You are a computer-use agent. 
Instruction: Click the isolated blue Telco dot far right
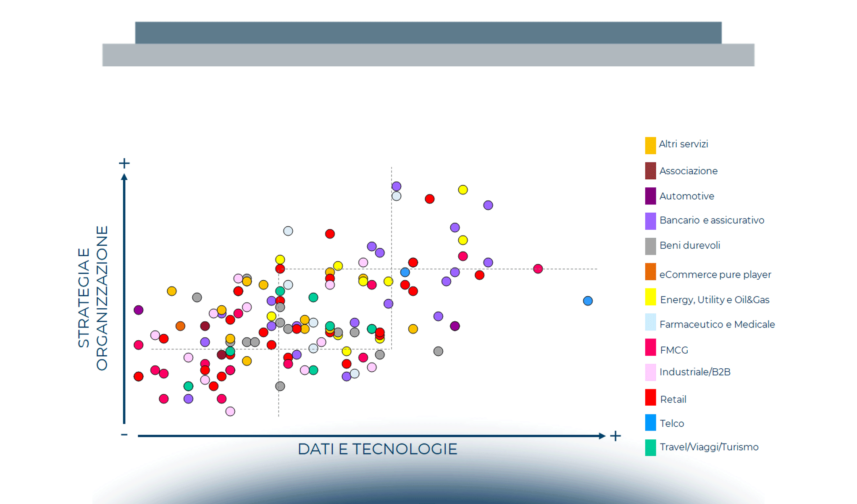(588, 301)
